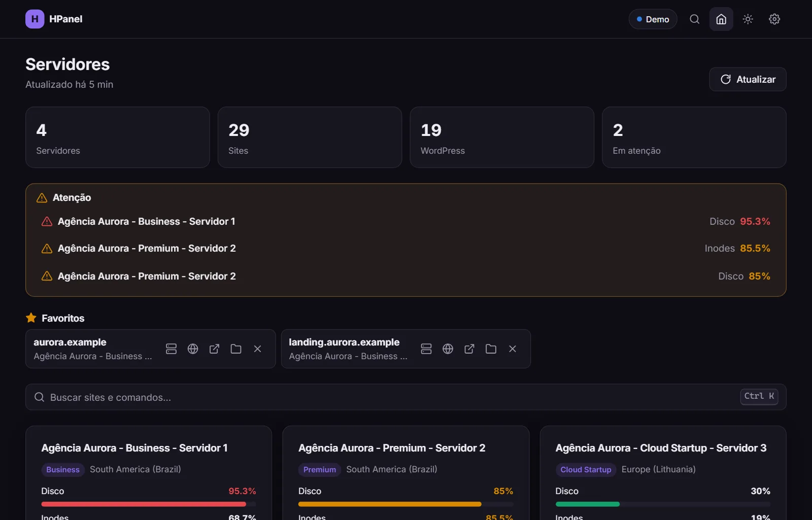Open alert row Business Servidor 1 Disco 95.3%
The width and height of the screenshot is (812, 520).
click(405, 222)
